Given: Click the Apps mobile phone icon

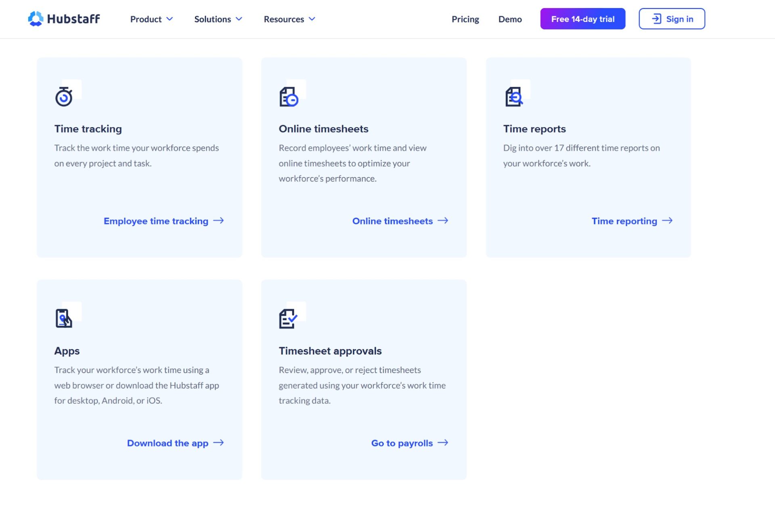Looking at the screenshot, I should pos(63,319).
